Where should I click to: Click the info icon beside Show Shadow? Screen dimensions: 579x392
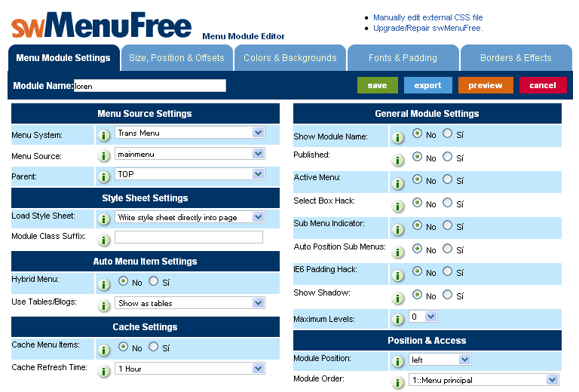click(398, 299)
